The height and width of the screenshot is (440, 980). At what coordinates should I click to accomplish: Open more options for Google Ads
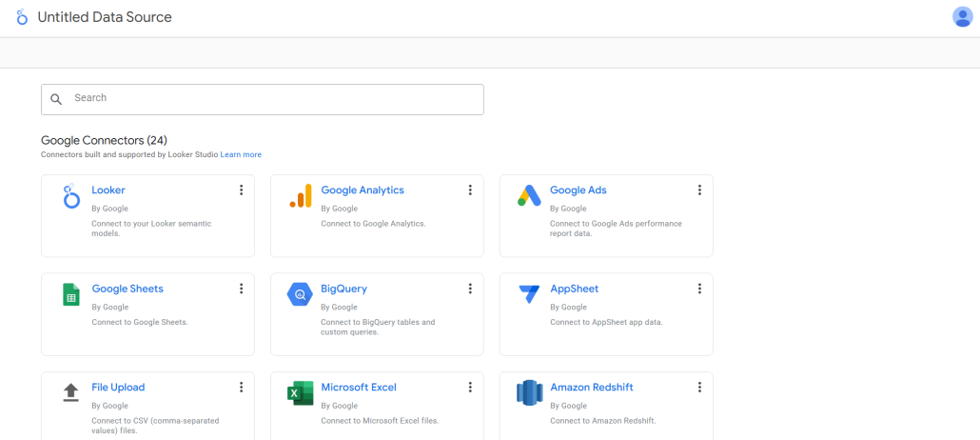coord(699,190)
